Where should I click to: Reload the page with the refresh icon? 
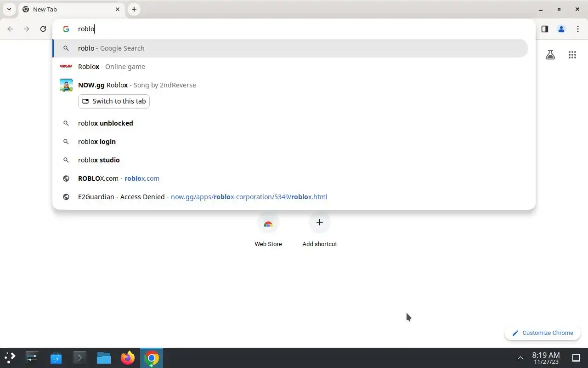click(43, 29)
